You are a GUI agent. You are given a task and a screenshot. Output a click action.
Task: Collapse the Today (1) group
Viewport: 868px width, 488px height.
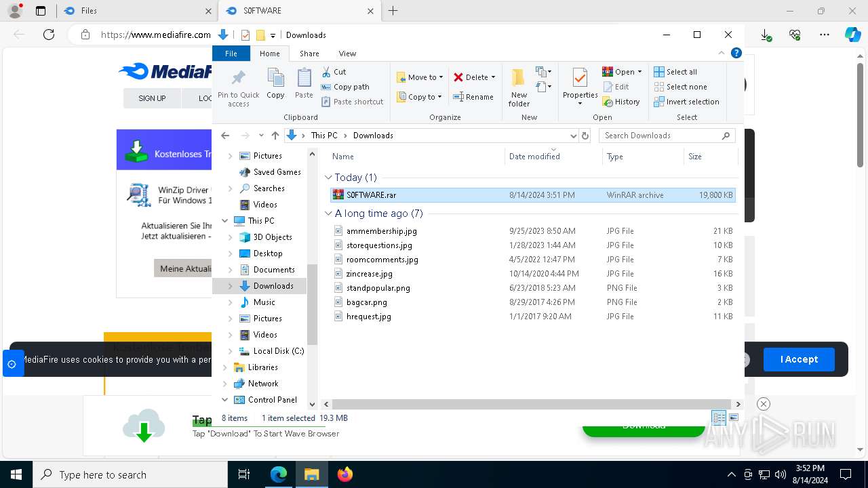click(x=329, y=178)
